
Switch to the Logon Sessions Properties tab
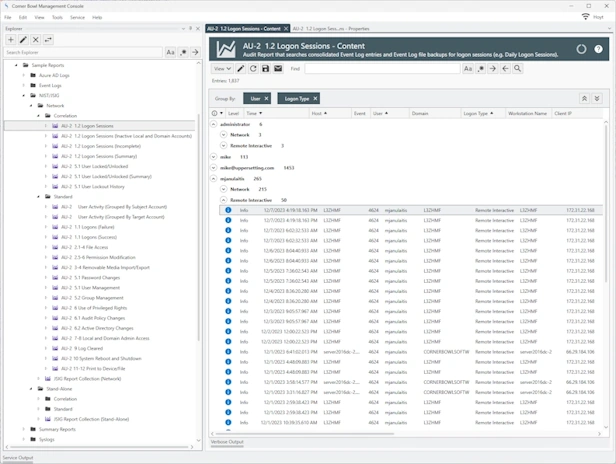coord(331,29)
